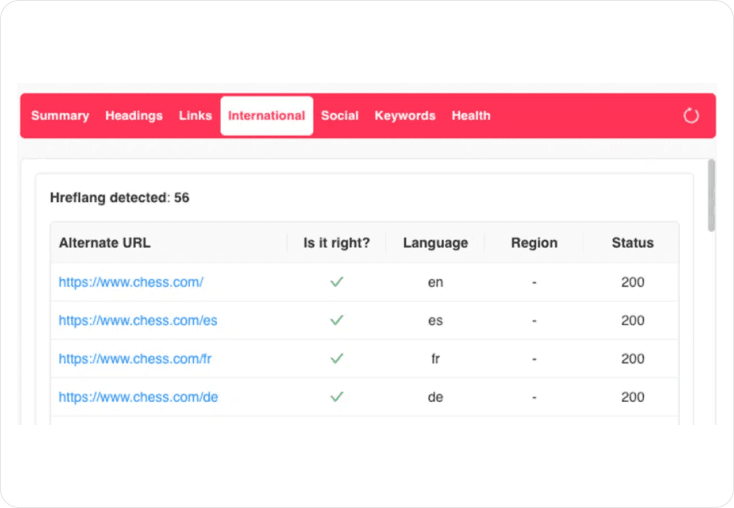Open the https://www.chess.com/fr link

coord(135,359)
